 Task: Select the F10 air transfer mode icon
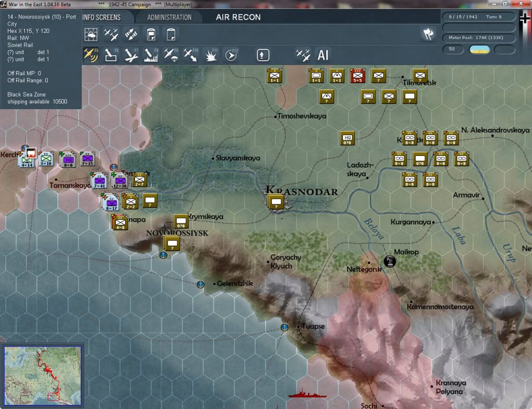tap(191, 55)
